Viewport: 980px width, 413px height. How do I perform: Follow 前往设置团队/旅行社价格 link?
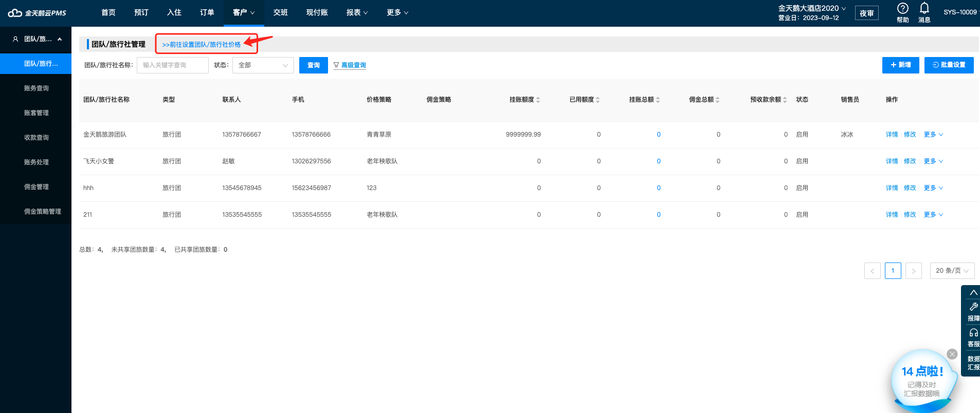click(x=202, y=45)
